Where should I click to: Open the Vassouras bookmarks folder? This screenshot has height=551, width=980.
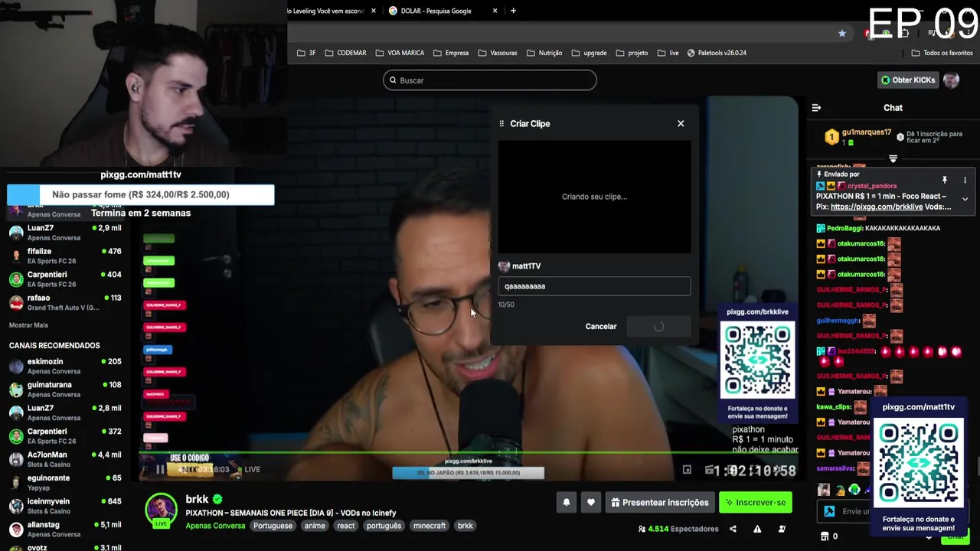point(498,53)
